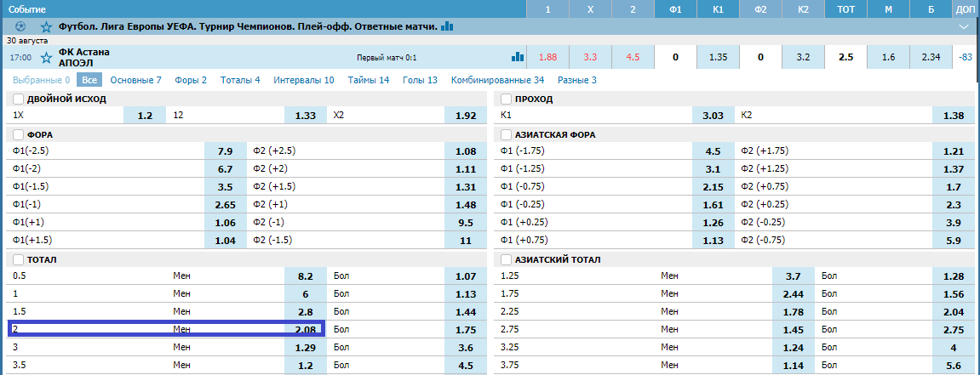
Task: Pick double chance X2 at 1.92
Action: pos(466,116)
